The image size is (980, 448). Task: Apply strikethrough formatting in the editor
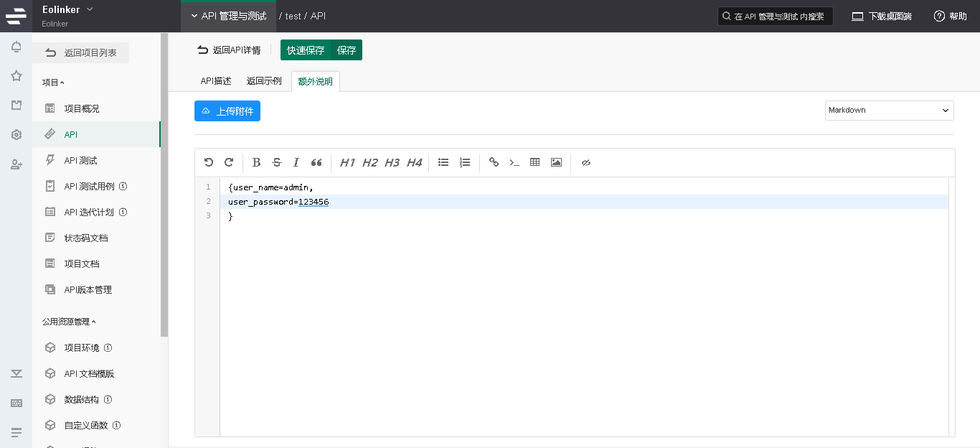277,162
